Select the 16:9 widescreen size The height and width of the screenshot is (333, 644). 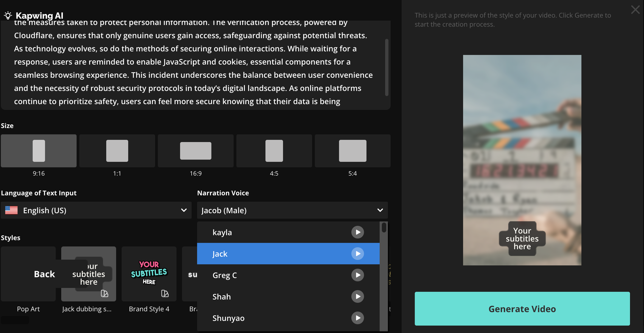(195, 151)
